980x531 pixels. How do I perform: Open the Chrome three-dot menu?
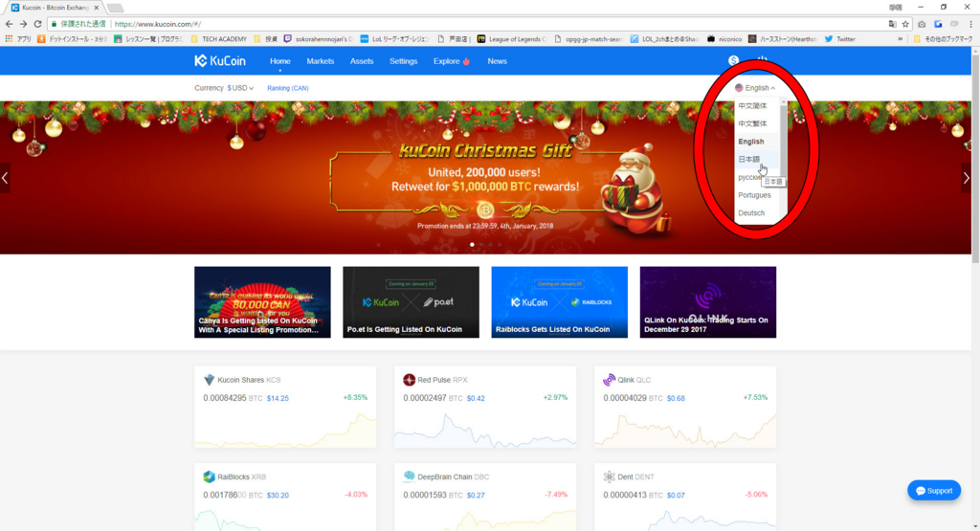(970, 24)
